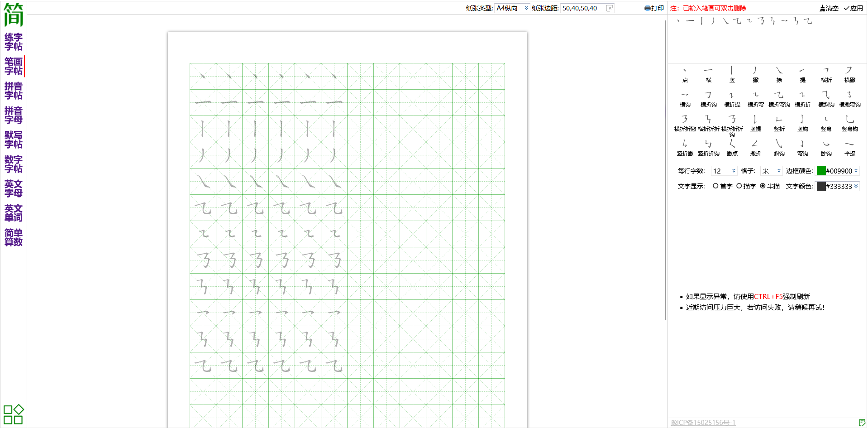Image resolution: width=868 pixels, height=429 pixels.
Task: Click the 打印 print button
Action: [x=654, y=8]
